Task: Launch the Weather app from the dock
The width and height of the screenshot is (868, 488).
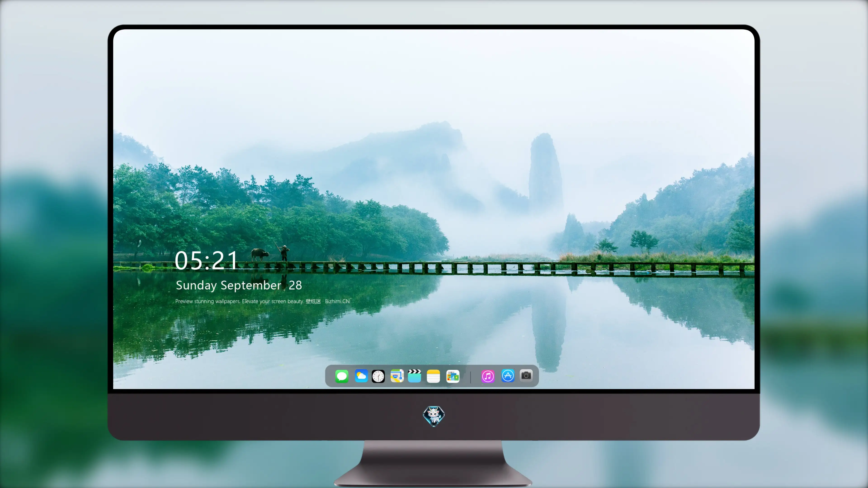Action: click(x=361, y=376)
